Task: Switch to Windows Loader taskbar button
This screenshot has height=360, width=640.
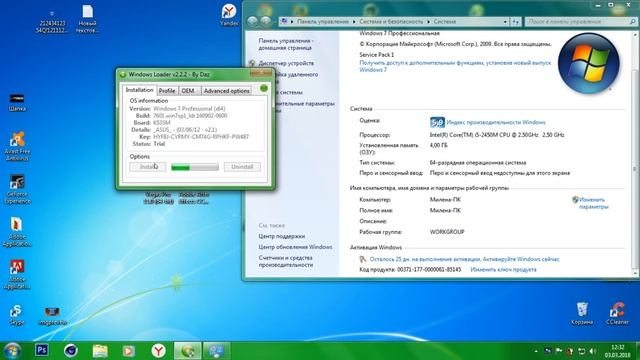Action: click(187, 351)
